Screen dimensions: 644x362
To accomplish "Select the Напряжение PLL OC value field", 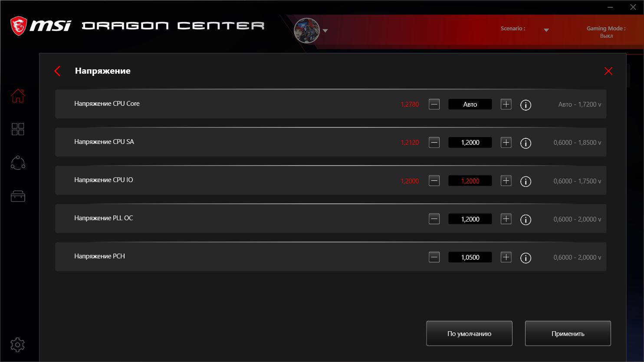I will point(470,219).
